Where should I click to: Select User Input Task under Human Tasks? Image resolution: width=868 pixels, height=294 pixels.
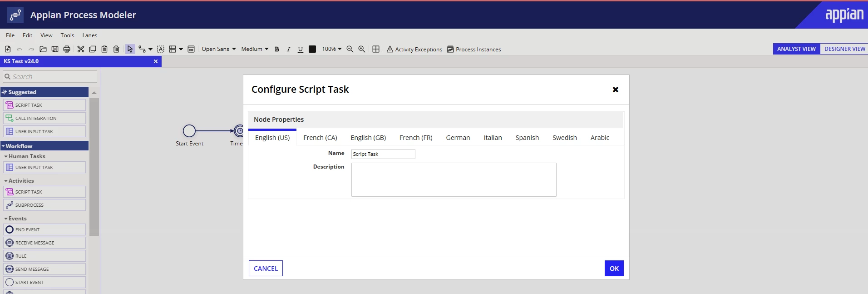44,167
